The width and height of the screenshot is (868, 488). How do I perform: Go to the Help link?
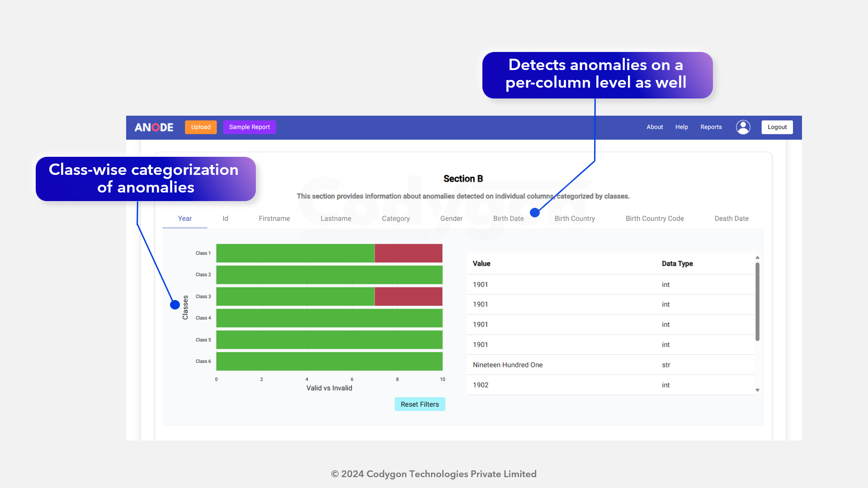click(x=681, y=127)
